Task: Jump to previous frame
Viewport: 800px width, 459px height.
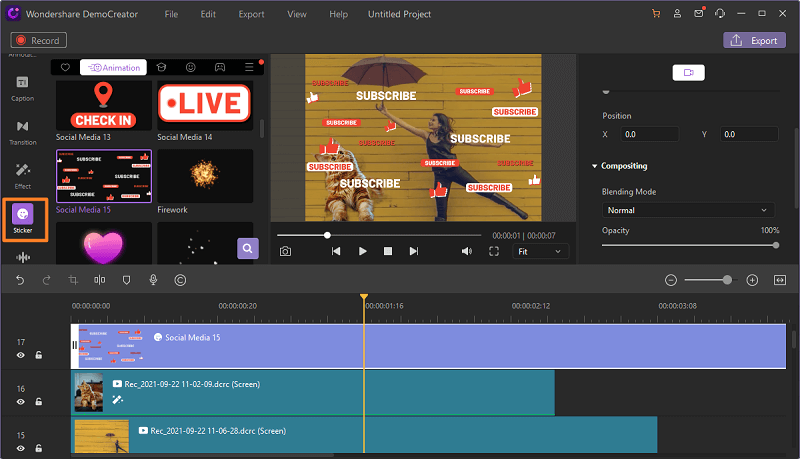Action: [336, 251]
